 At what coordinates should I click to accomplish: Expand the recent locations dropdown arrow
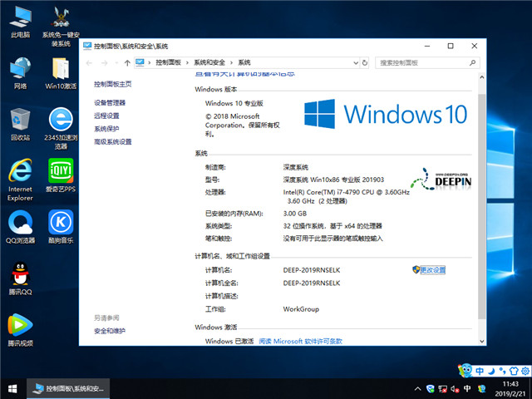click(x=116, y=63)
